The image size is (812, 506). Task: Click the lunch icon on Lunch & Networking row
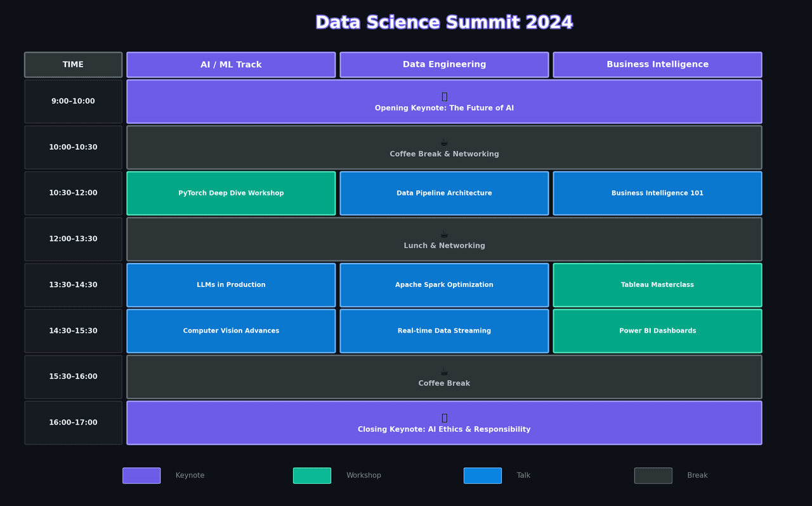[x=444, y=234]
